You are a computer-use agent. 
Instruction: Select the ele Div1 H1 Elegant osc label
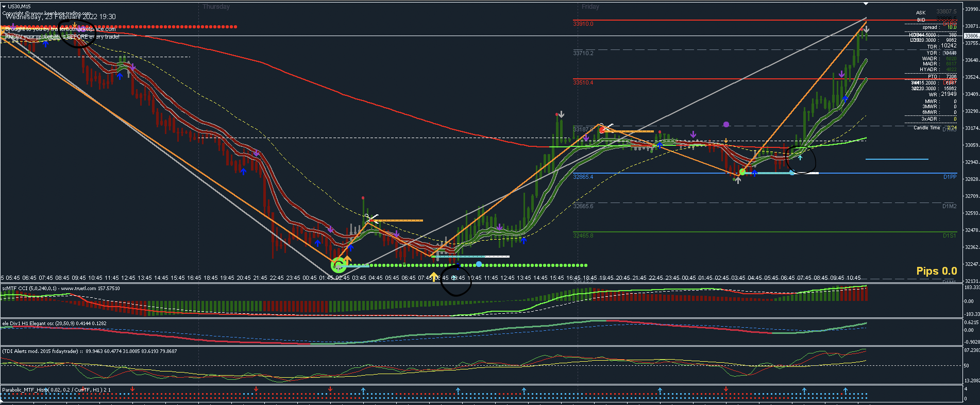(54, 324)
